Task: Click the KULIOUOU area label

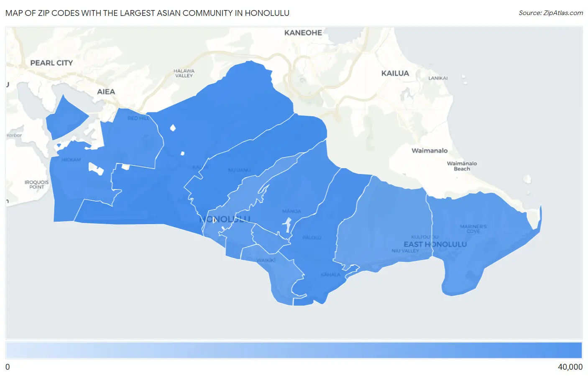Action: [425, 237]
